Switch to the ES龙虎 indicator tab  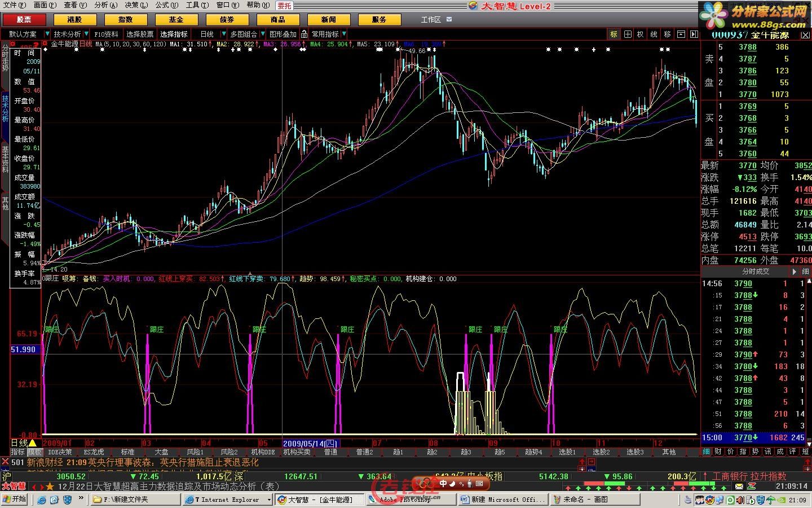(x=94, y=452)
